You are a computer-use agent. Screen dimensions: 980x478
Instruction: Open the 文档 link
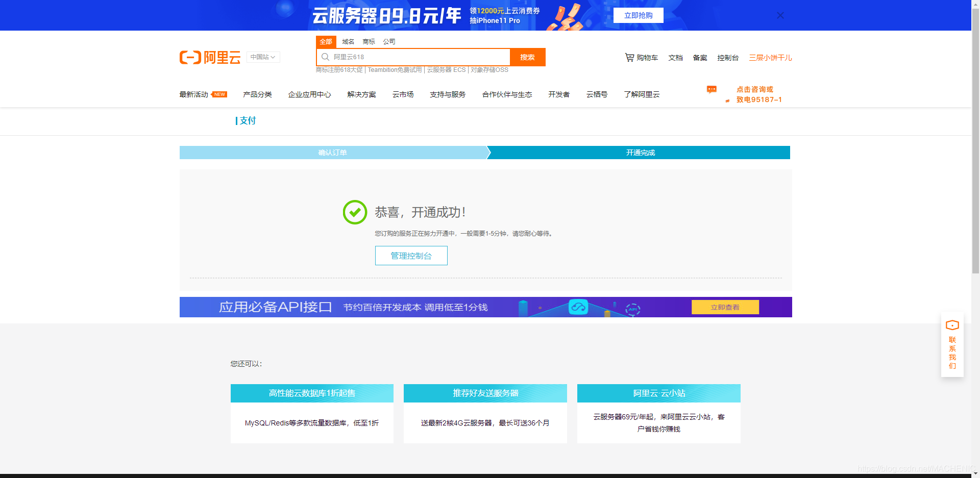coord(675,58)
